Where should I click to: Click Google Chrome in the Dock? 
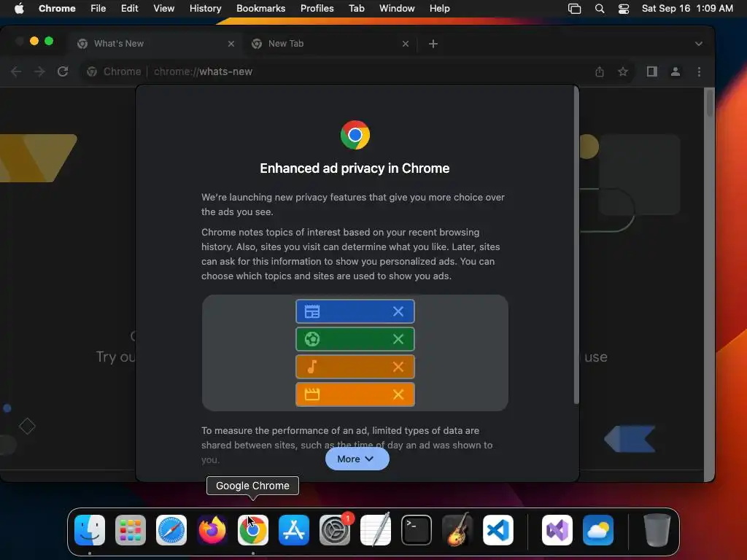[x=253, y=529]
